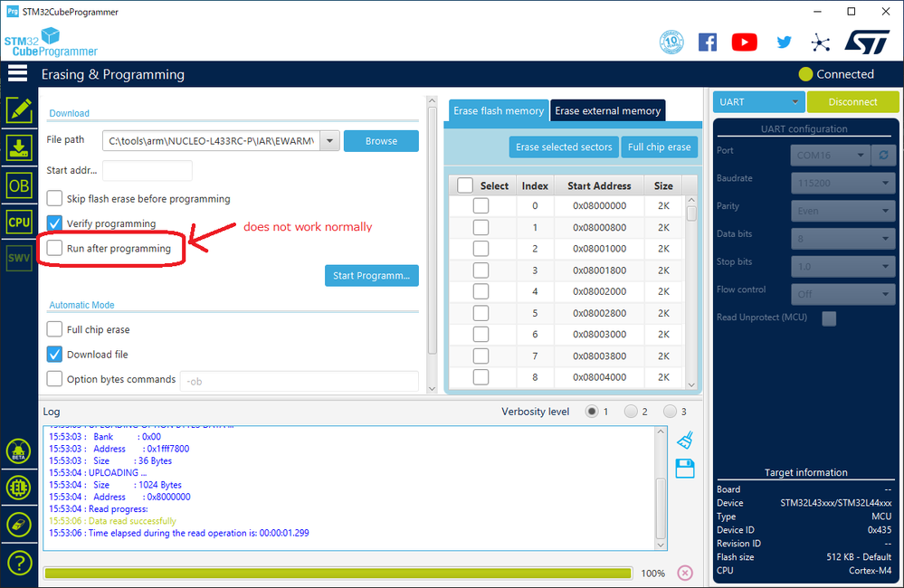The height and width of the screenshot is (588, 904).
Task: Enable Run after programming
Action: pyautogui.click(x=54, y=248)
